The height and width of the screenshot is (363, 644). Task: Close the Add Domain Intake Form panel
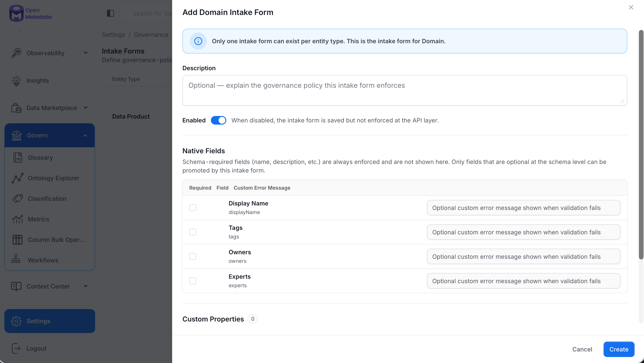tap(631, 7)
